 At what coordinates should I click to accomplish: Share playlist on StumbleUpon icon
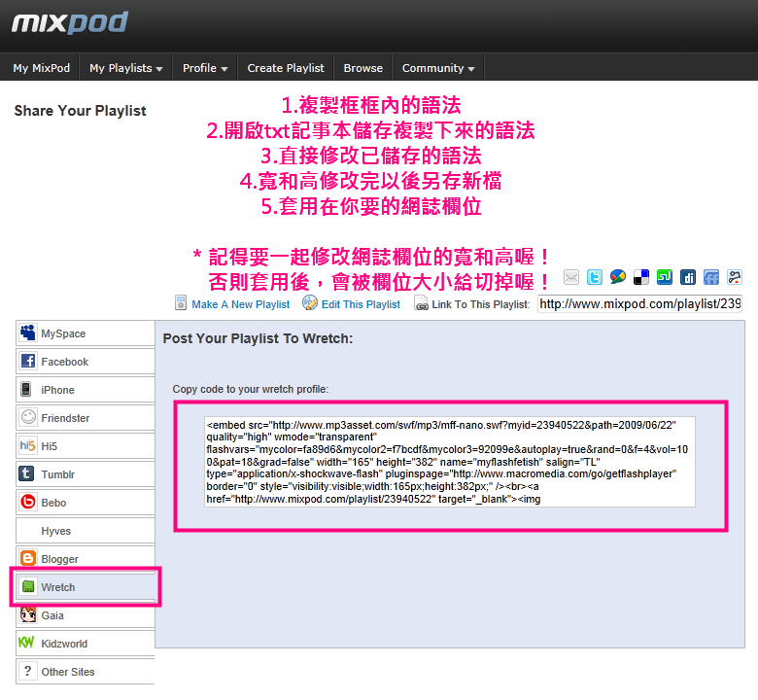click(664, 277)
